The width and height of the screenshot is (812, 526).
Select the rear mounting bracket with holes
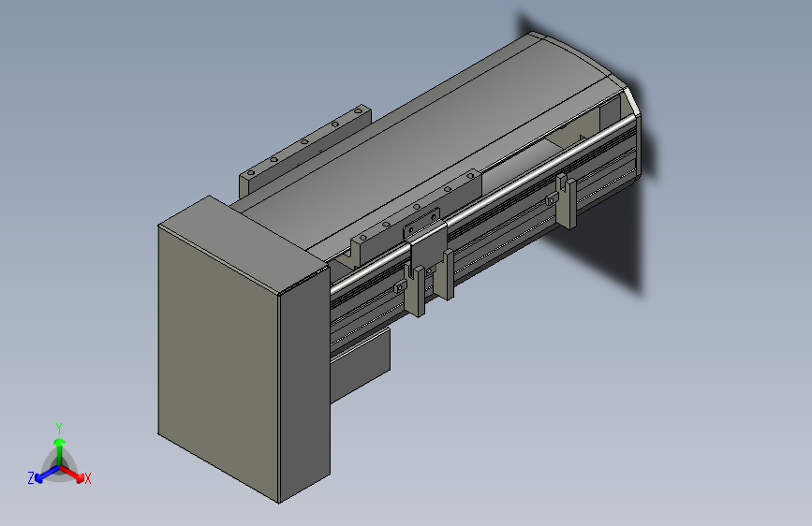(305, 150)
